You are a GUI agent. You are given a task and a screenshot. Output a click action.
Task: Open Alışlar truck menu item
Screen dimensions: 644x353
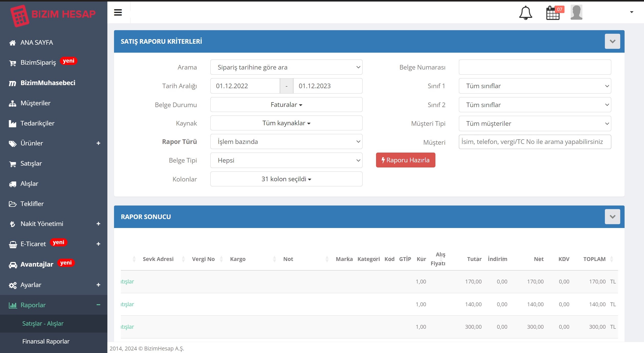click(29, 184)
